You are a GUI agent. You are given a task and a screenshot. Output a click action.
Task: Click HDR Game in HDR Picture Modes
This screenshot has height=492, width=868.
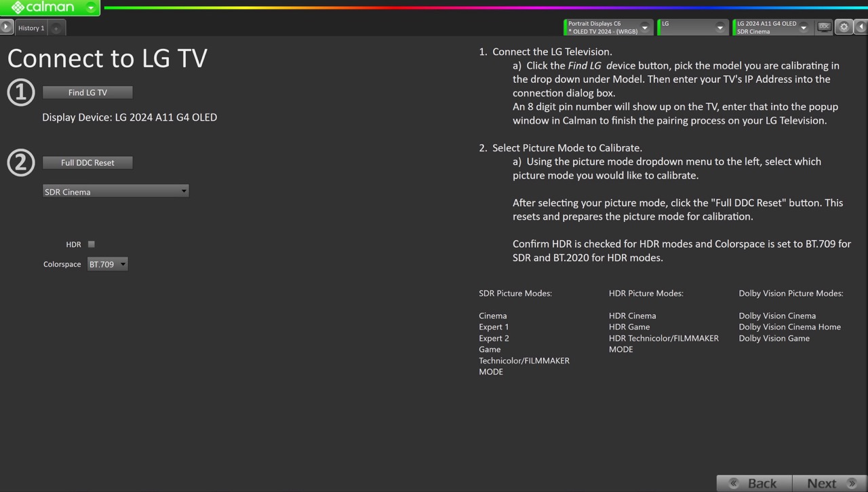tap(629, 327)
